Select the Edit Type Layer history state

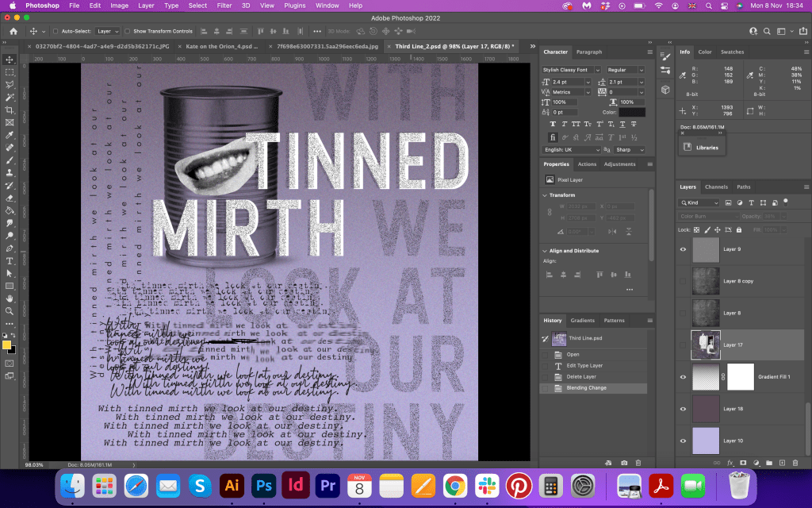coord(583,365)
